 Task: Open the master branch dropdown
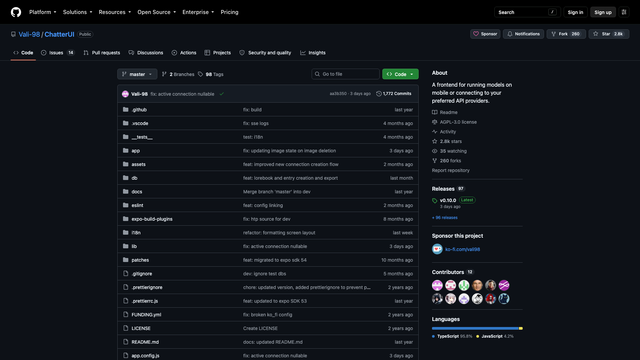click(x=137, y=74)
